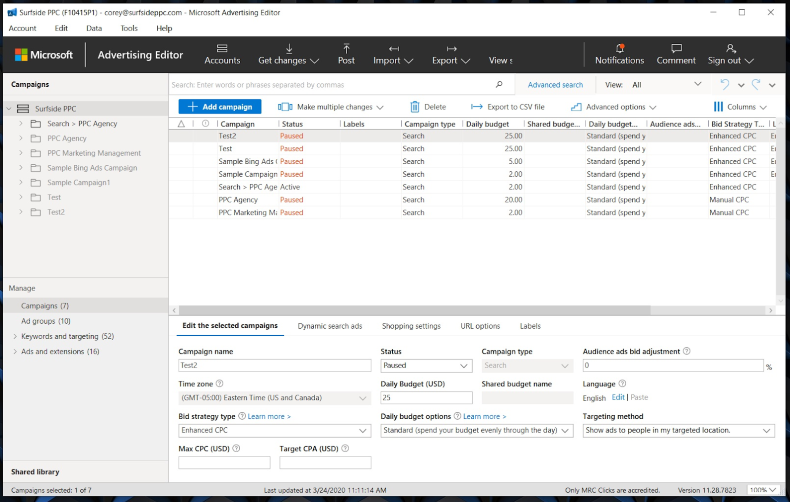Select Ad groups (10) in Manage
790x502 pixels.
46,321
